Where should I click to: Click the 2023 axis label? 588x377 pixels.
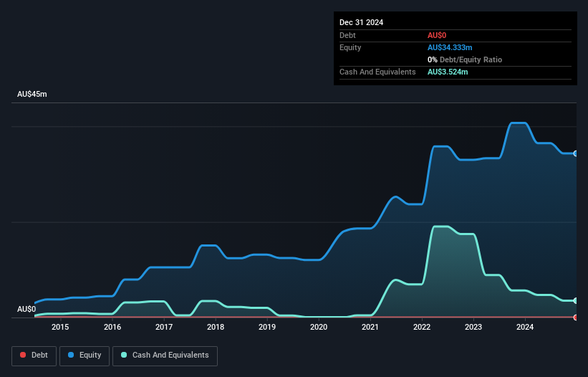click(x=473, y=327)
